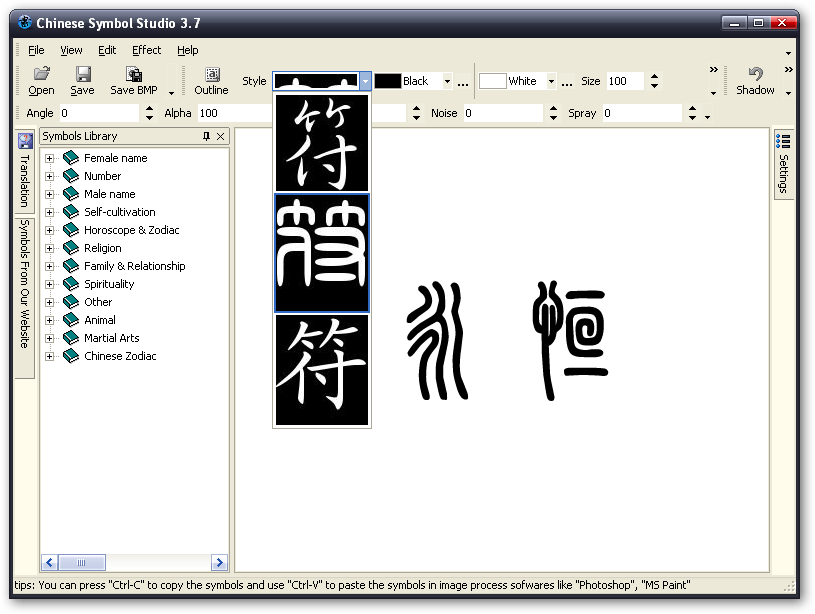Viewport: 815px width, 614px height.
Task: Click the white background color swatch
Action: (x=492, y=81)
